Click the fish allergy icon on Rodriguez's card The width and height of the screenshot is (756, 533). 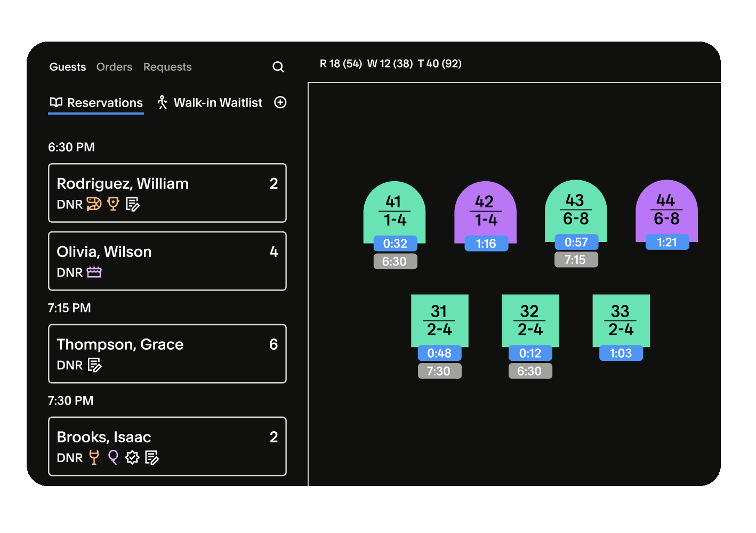point(94,204)
